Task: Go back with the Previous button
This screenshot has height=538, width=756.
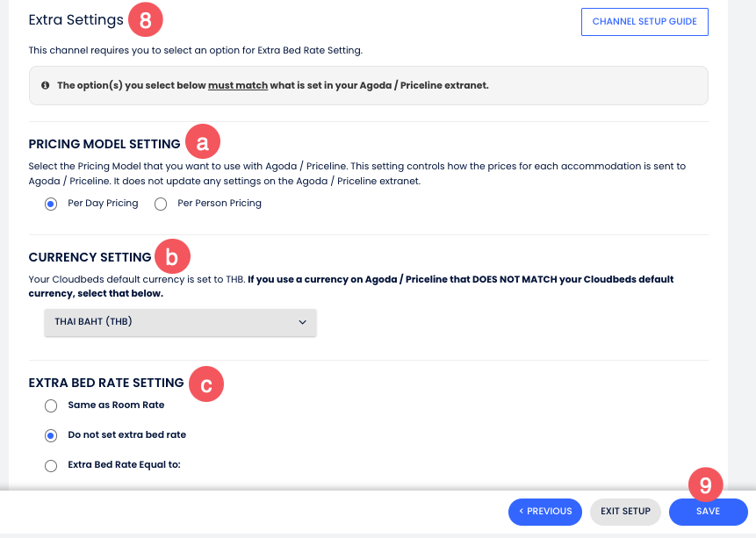Action: click(544, 512)
